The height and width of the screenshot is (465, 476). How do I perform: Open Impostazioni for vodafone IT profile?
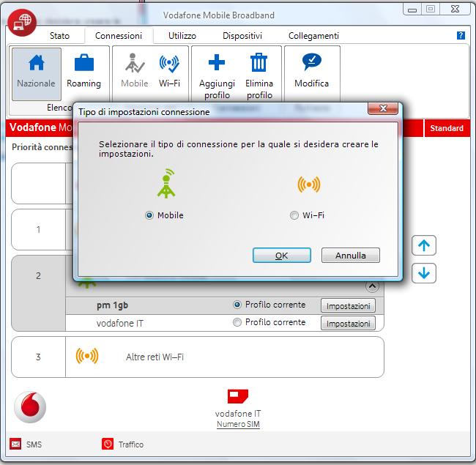348,323
